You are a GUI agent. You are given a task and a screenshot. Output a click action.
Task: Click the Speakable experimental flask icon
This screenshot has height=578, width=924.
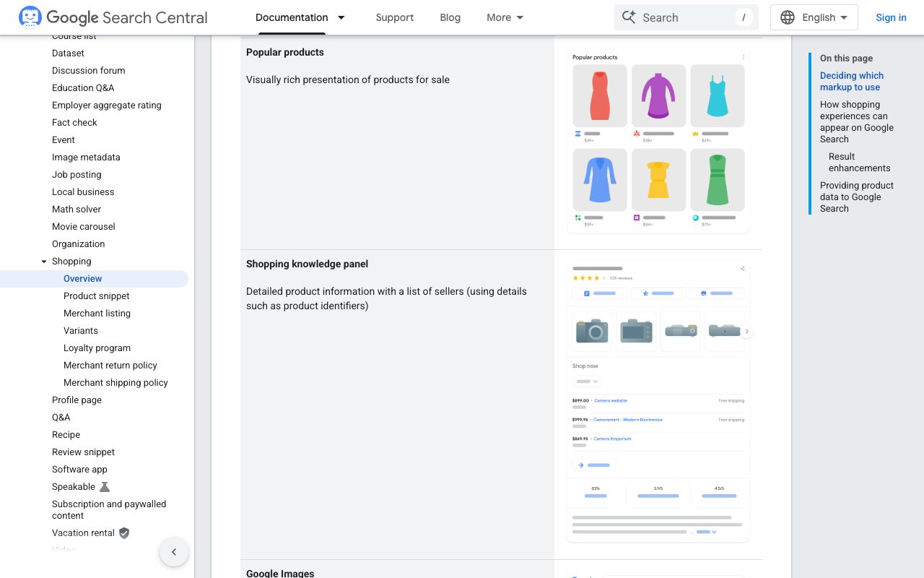point(105,487)
